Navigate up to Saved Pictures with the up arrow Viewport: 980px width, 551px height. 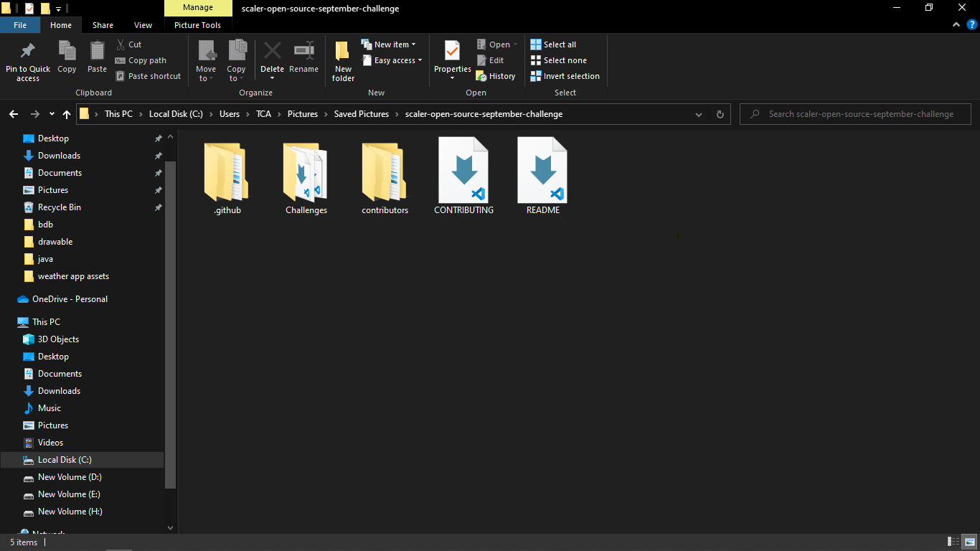coord(66,113)
